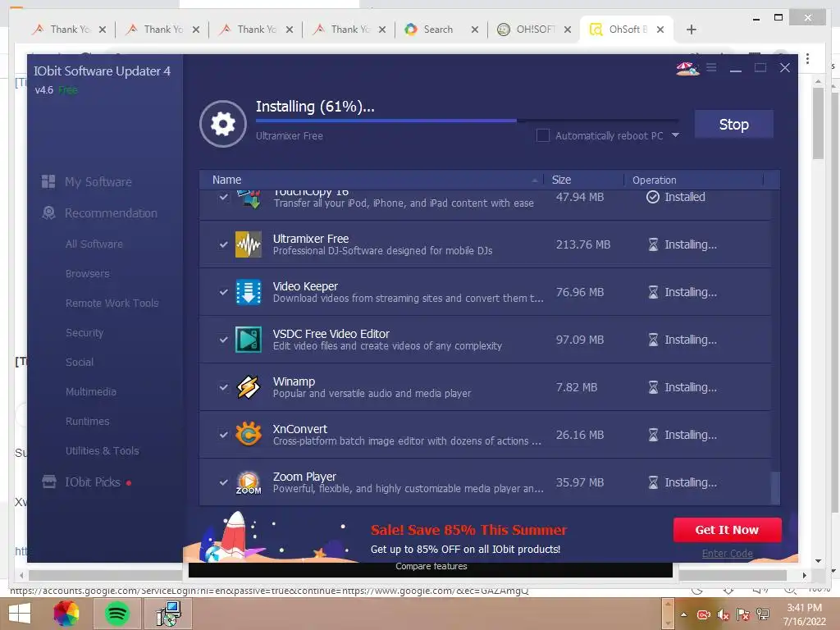Click the software list scrollbar thumb
840x630 pixels.
(774, 486)
